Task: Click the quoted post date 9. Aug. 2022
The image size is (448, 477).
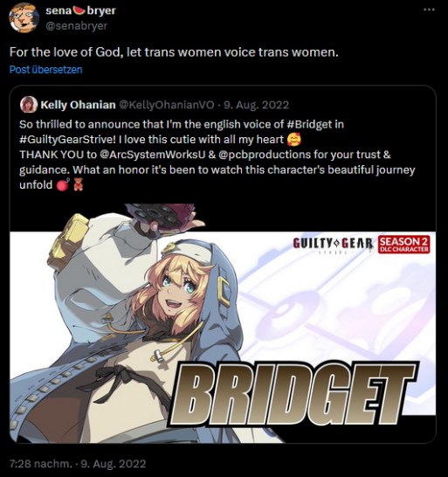Action: (256, 105)
